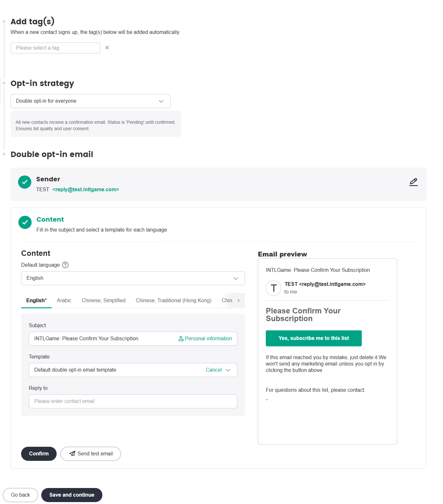Screen dimensions: 443x504
Task: Expand the Default language English dropdown
Action: (x=133, y=278)
